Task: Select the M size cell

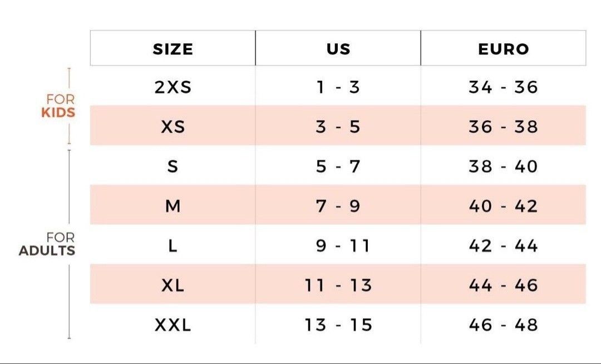Action: pyautogui.click(x=173, y=206)
